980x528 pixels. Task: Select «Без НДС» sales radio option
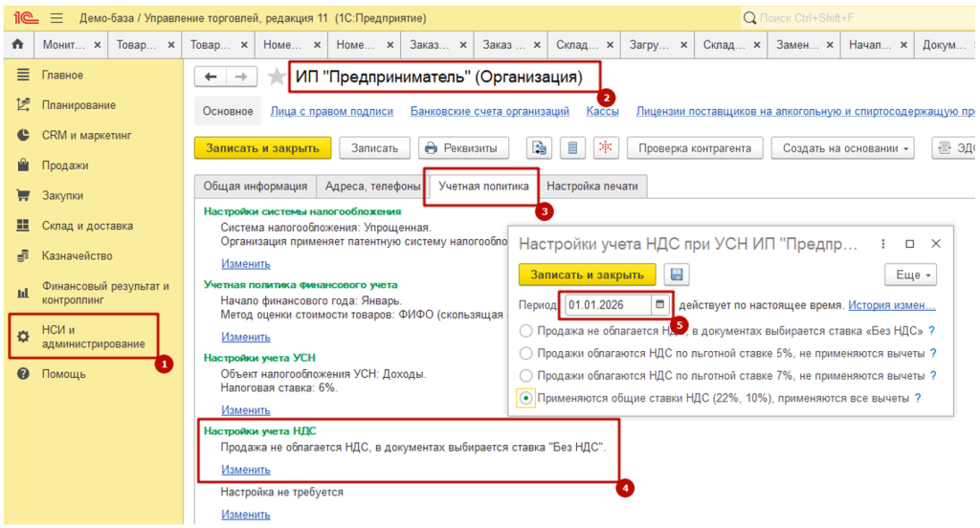525,331
